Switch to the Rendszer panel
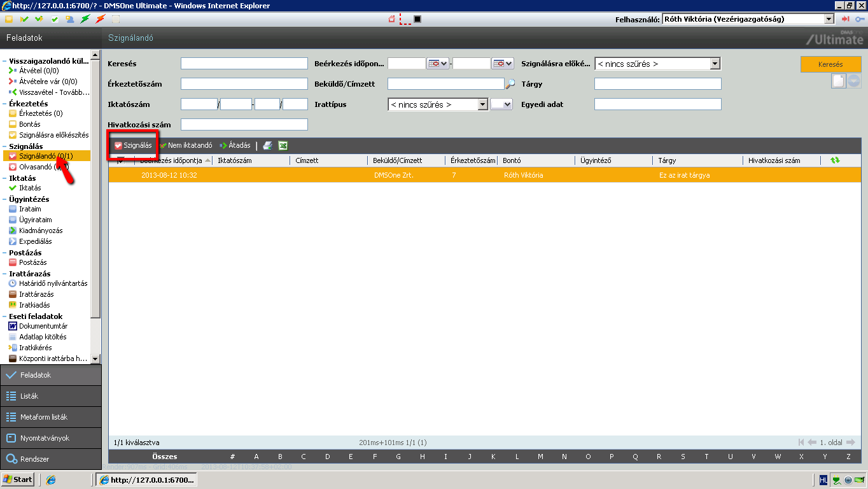 click(51, 459)
